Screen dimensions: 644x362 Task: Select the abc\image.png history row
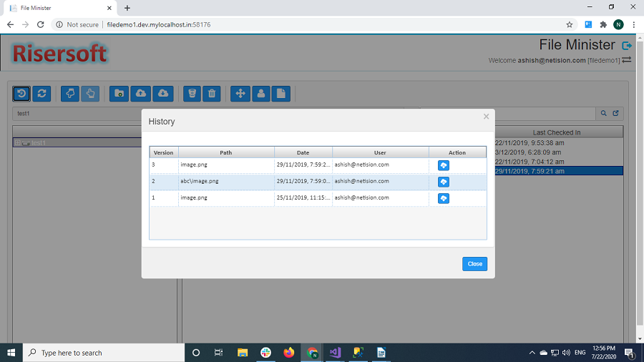(x=225, y=182)
